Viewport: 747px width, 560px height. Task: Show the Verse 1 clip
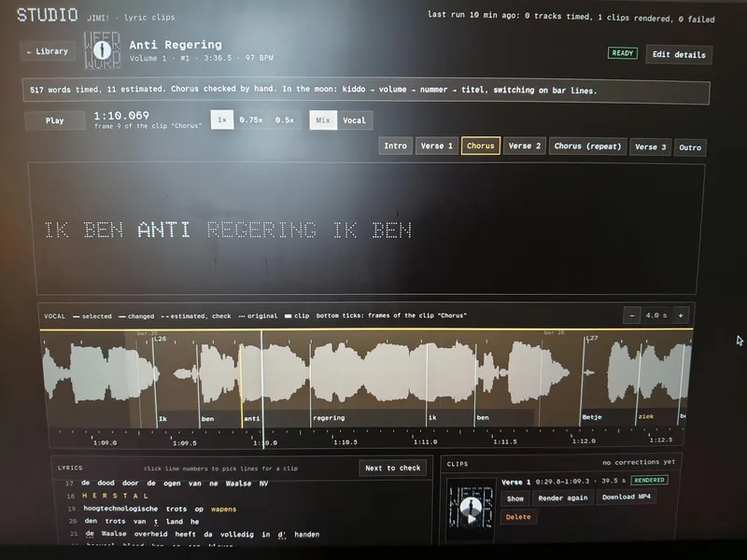[x=515, y=498]
